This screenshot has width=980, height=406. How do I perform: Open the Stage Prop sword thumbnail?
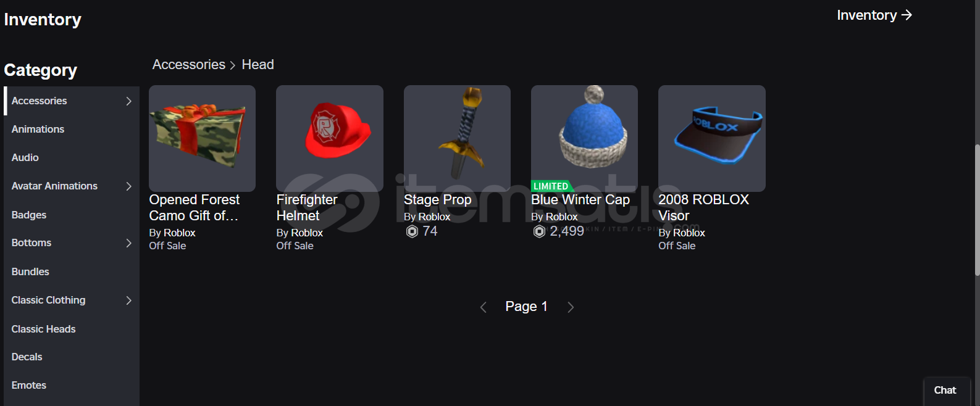[x=457, y=138]
